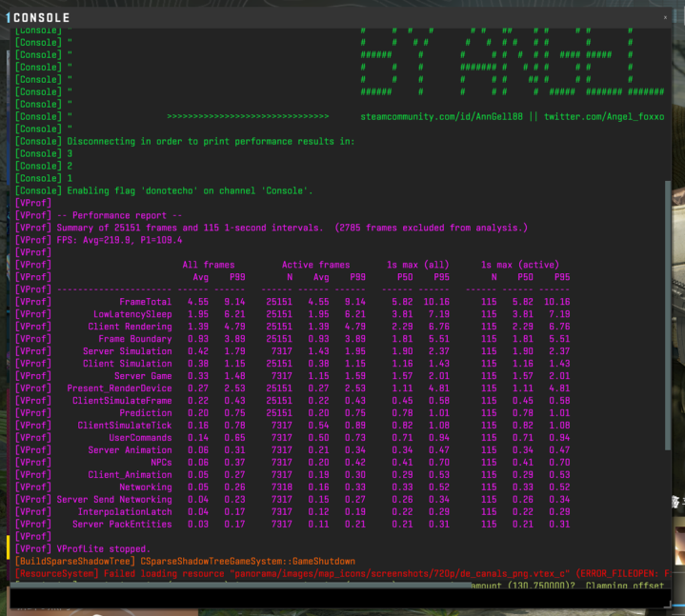The width and height of the screenshot is (685, 616).
Task: Click the Server PackEntities row label
Action: (122, 525)
